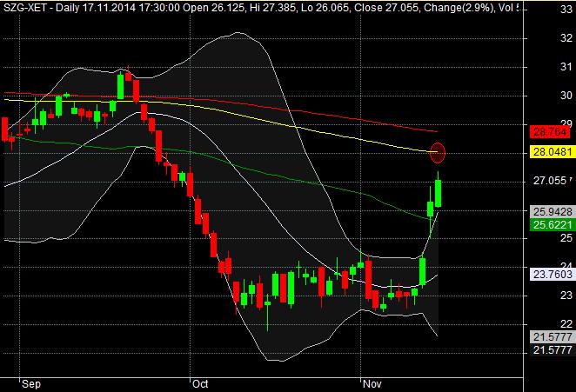
Task: Click the Close 27.055 value in header
Action: [x=386, y=7]
